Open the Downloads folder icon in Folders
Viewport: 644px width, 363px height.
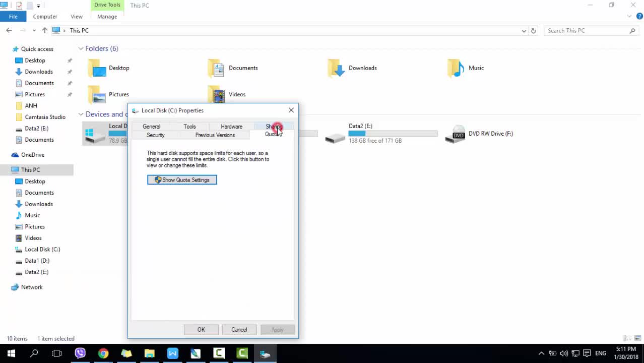pos(336,68)
